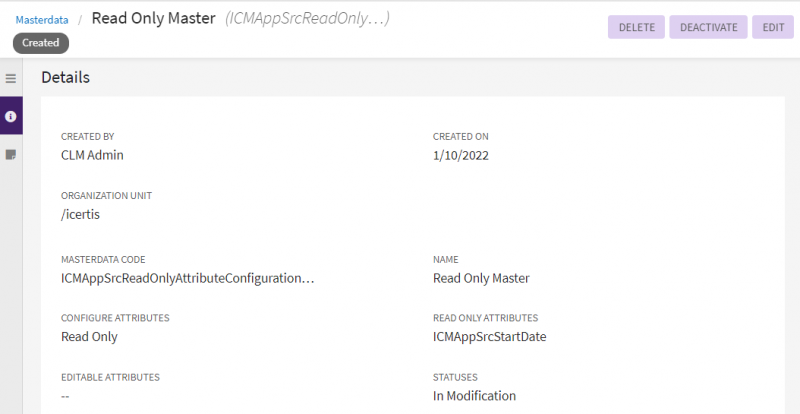
Task: Select the truncated Masterdata Code value
Action: point(187,278)
